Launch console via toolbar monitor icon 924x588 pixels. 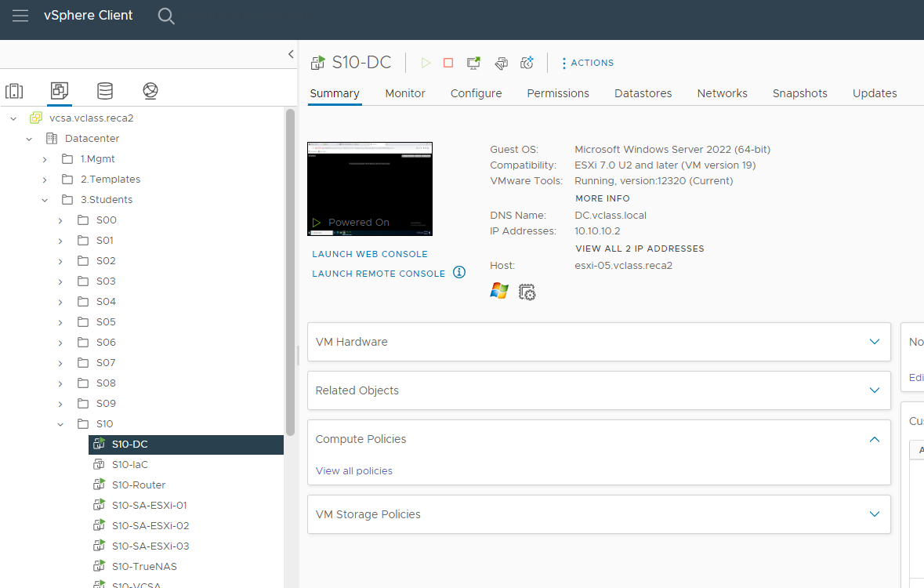(473, 63)
